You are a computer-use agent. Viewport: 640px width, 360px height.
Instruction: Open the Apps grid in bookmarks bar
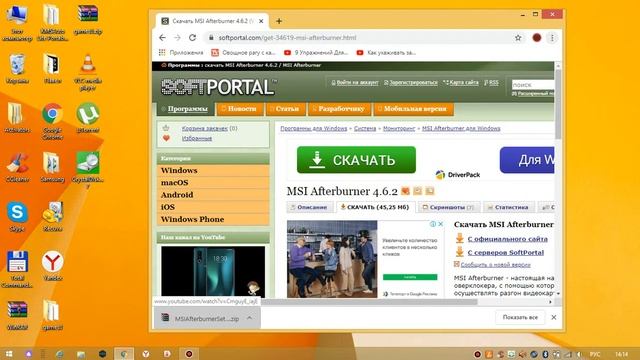coord(162,52)
